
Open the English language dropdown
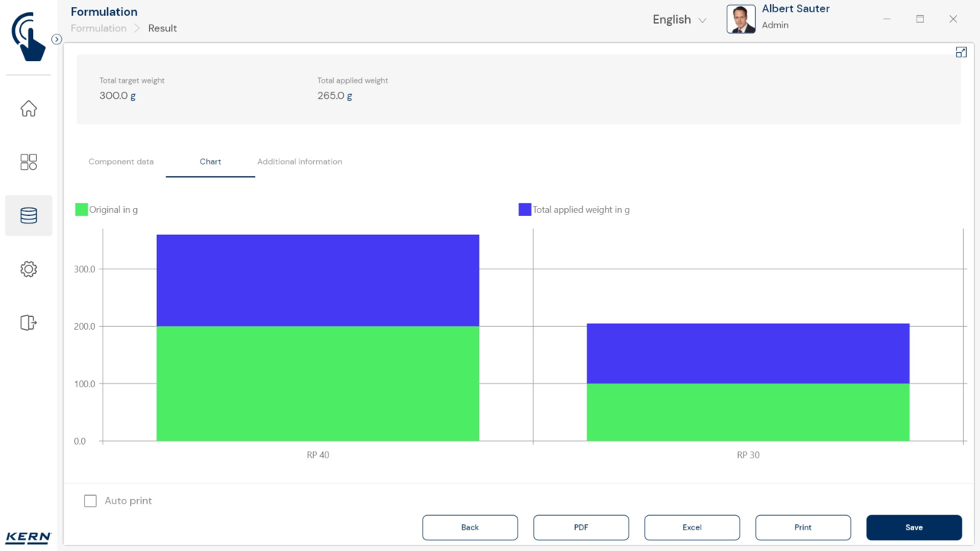click(x=679, y=20)
